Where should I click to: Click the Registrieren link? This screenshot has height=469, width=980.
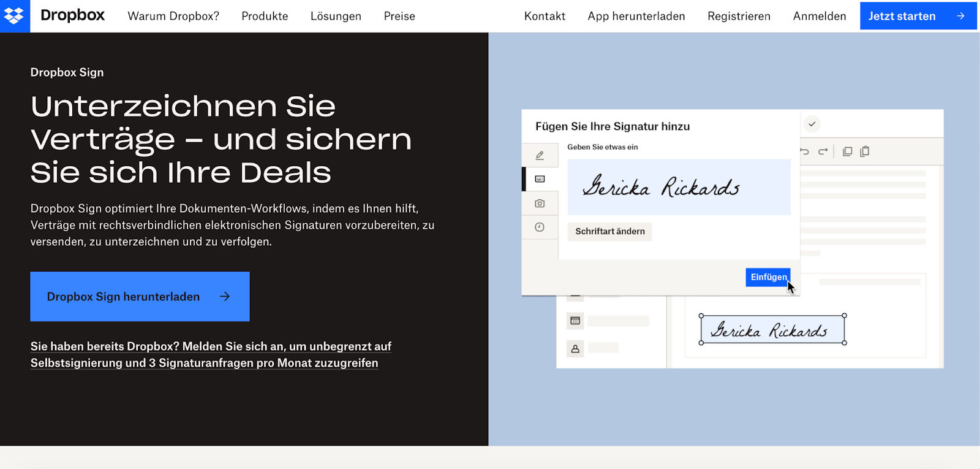[x=739, y=16]
